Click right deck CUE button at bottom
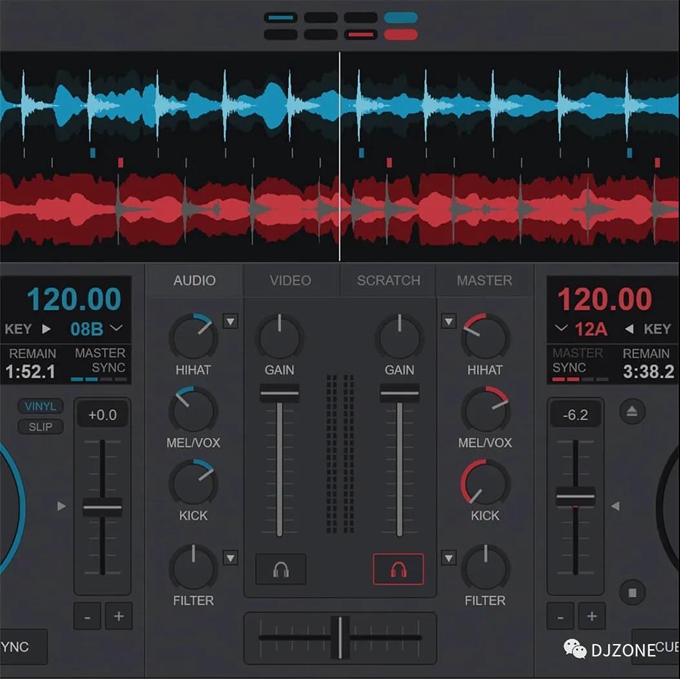680x679 pixels. (x=657, y=646)
